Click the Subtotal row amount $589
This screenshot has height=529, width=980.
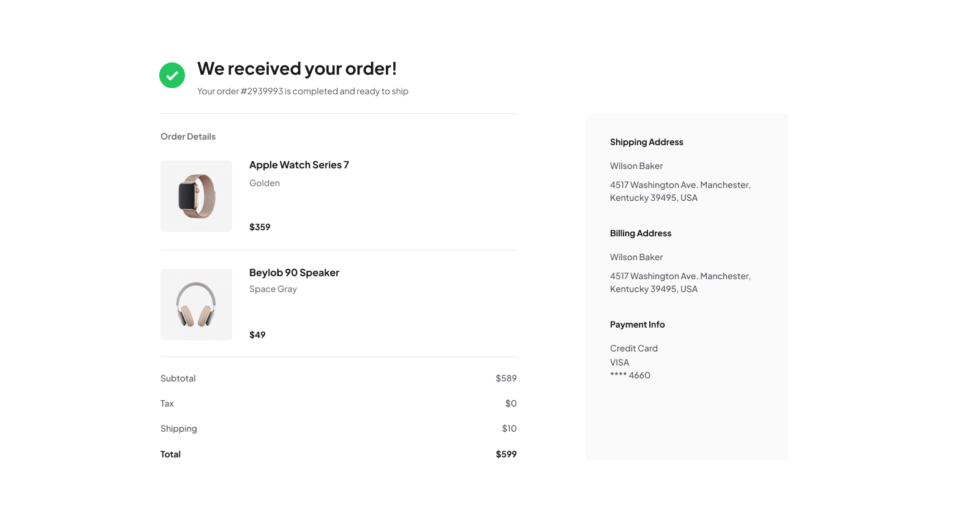506,378
